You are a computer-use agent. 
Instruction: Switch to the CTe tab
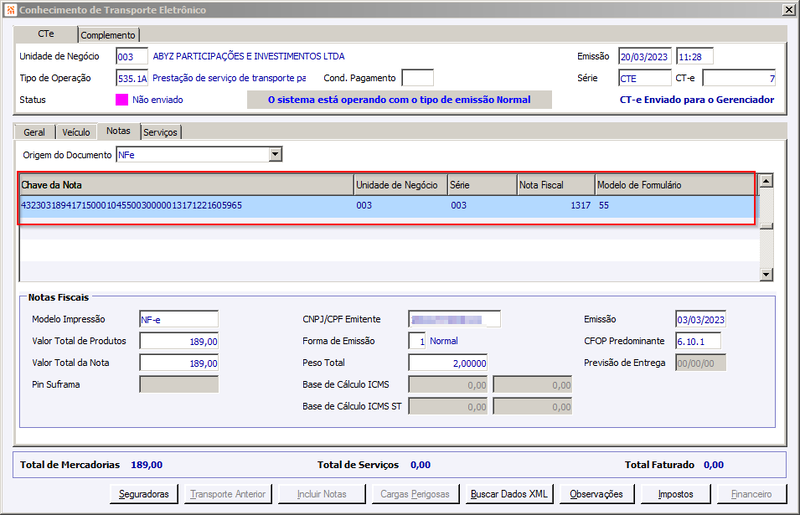46,34
